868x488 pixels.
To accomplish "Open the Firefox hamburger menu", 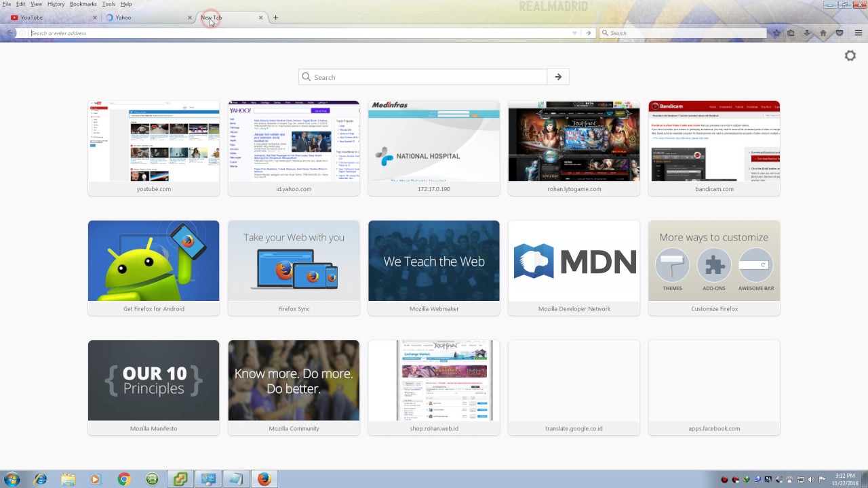I will click(x=858, y=33).
